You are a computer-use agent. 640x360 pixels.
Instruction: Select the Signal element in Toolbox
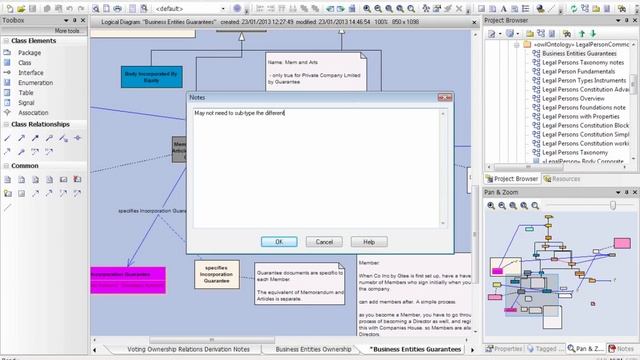point(26,103)
